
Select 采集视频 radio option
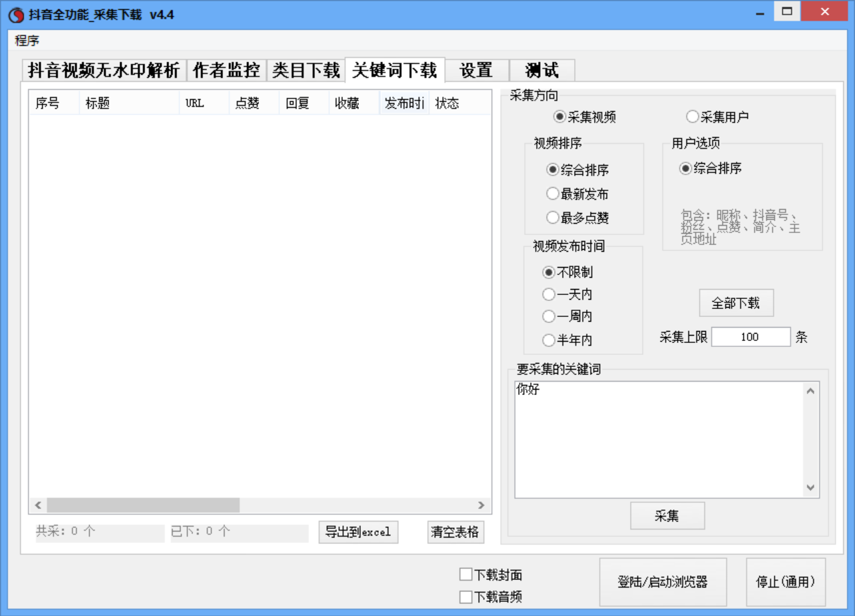click(x=585, y=117)
